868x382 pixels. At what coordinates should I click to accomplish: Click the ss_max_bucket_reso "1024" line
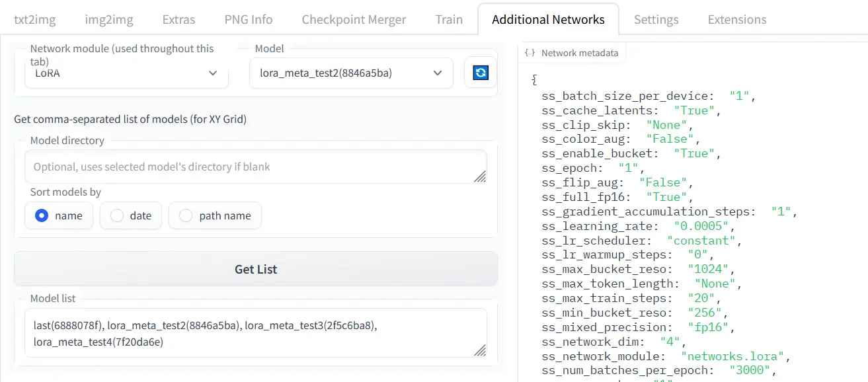click(639, 269)
